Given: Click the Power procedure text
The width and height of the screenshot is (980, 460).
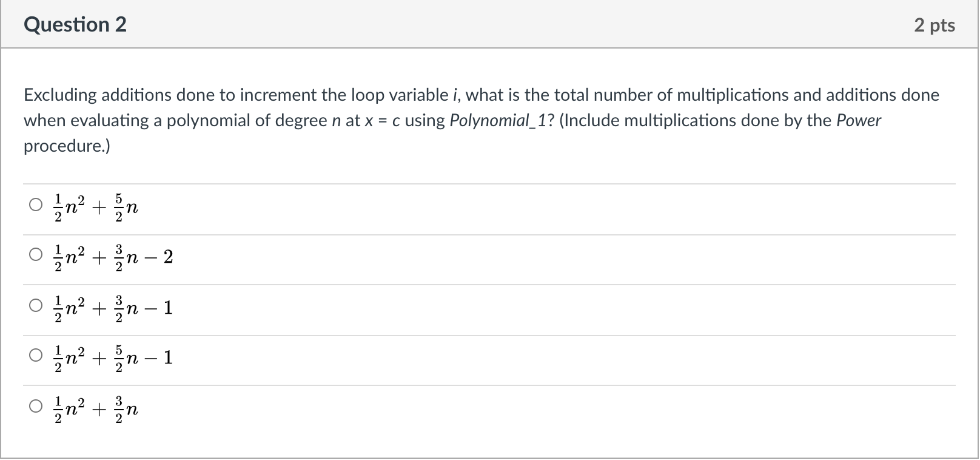Looking at the screenshot, I should point(859,120).
